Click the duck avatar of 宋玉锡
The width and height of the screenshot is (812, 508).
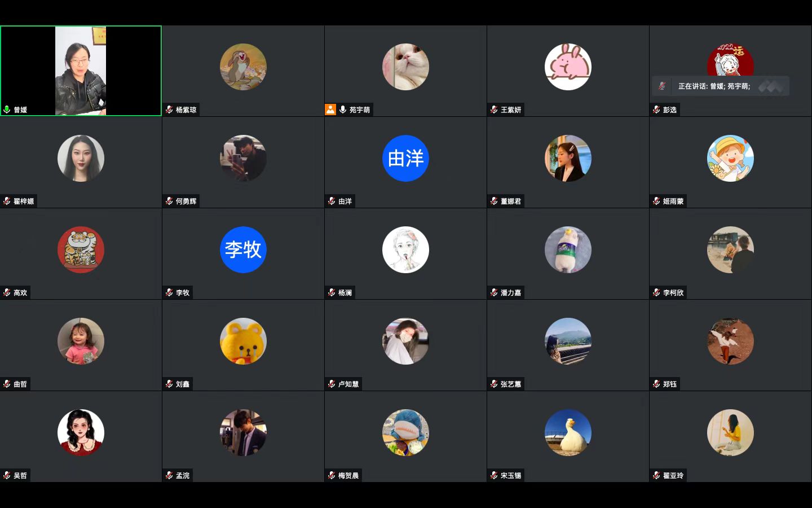(568, 432)
